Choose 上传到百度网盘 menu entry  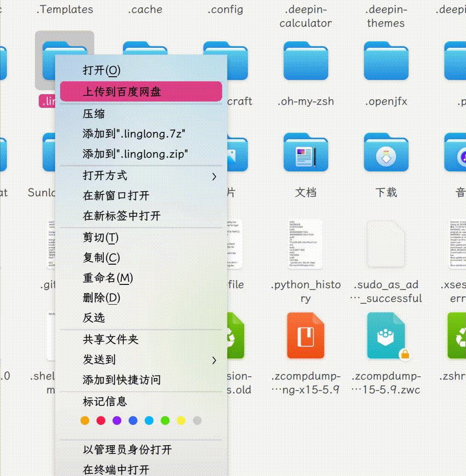[x=141, y=91]
